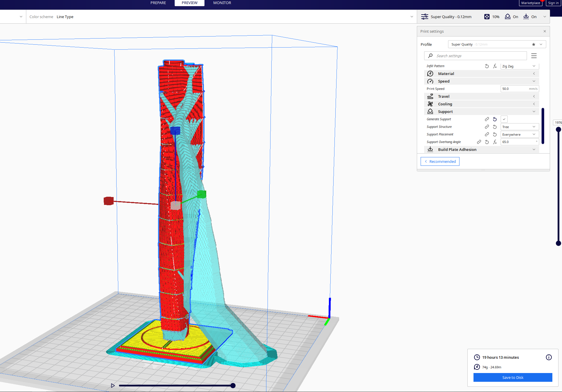562x392 pixels.
Task: Open the Infill Pattern Zig Zag dropdown
Action: [x=519, y=66]
